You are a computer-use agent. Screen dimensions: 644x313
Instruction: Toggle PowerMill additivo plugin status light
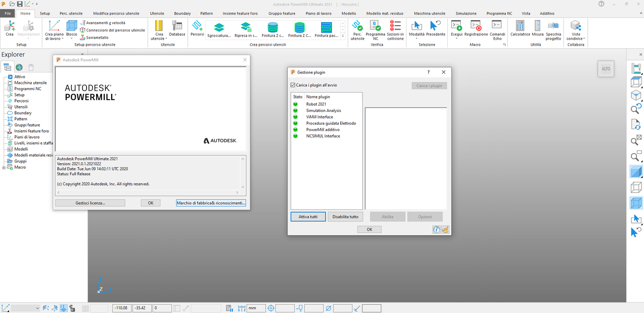click(x=296, y=130)
